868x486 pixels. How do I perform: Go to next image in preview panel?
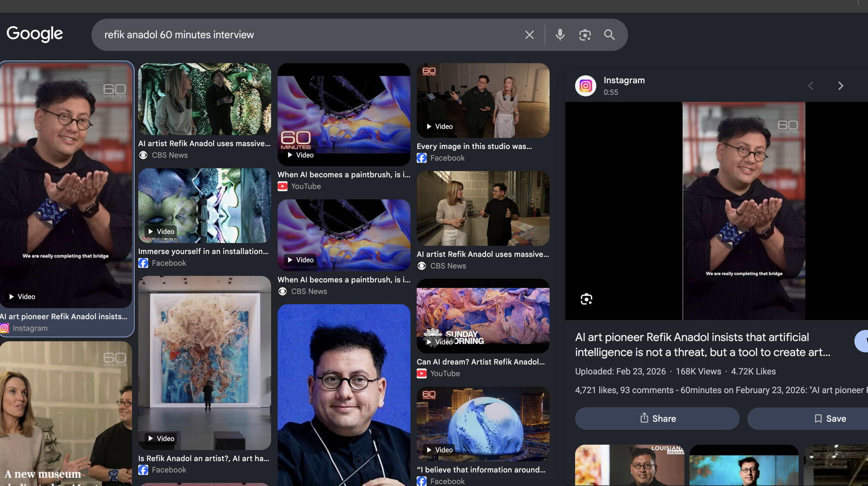pos(841,86)
